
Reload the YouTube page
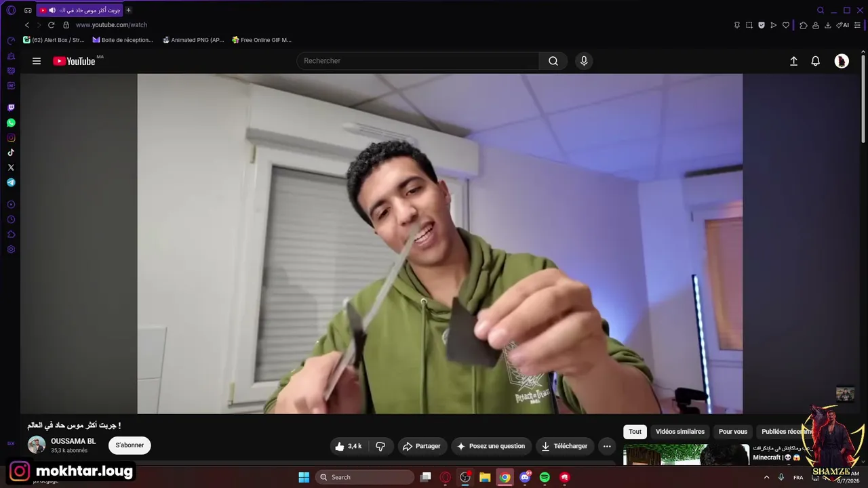51,25
